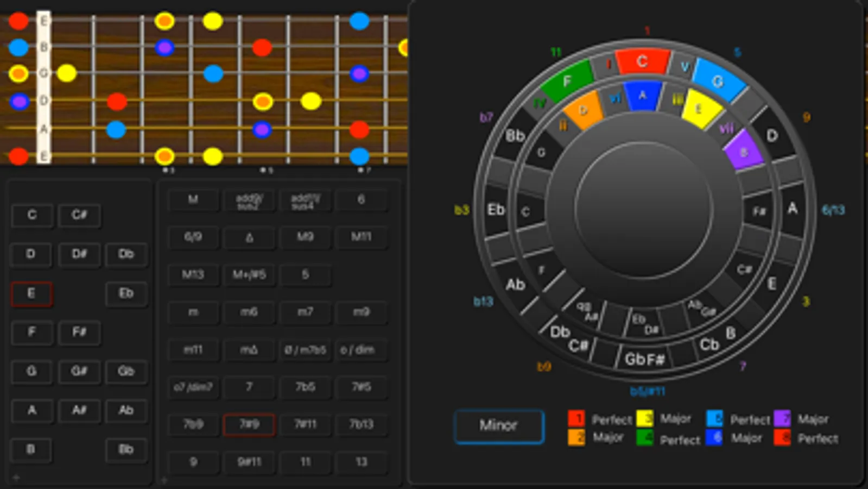
Task: Select the A# root note
Action: [x=79, y=411]
